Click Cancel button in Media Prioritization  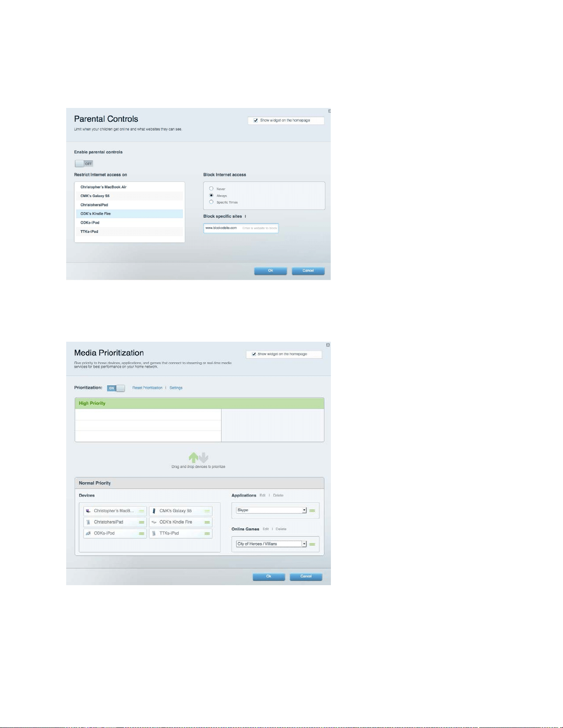(x=306, y=576)
